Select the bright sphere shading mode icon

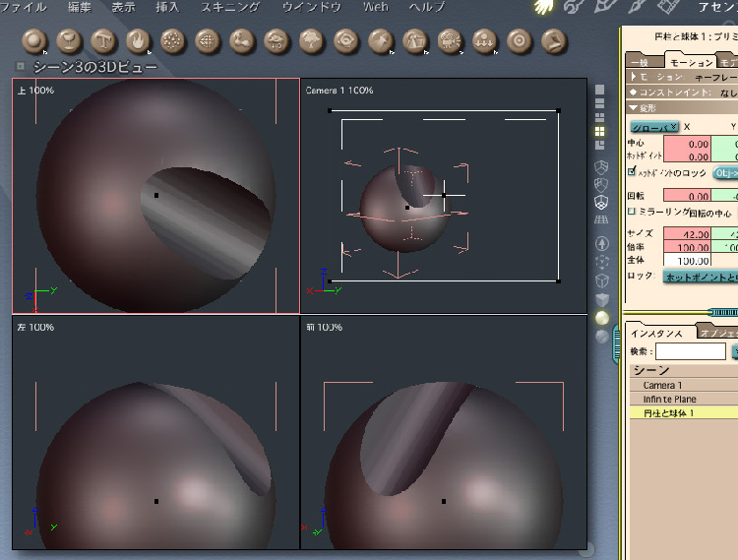(601, 318)
